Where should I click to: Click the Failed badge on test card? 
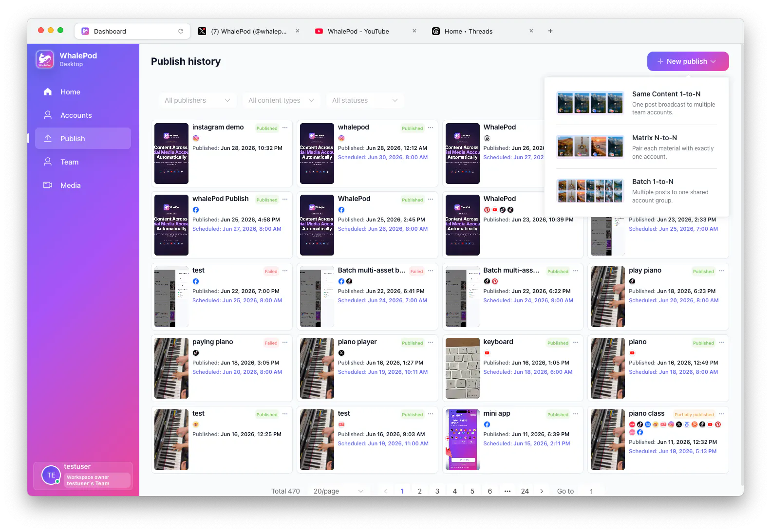click(271, 272)
